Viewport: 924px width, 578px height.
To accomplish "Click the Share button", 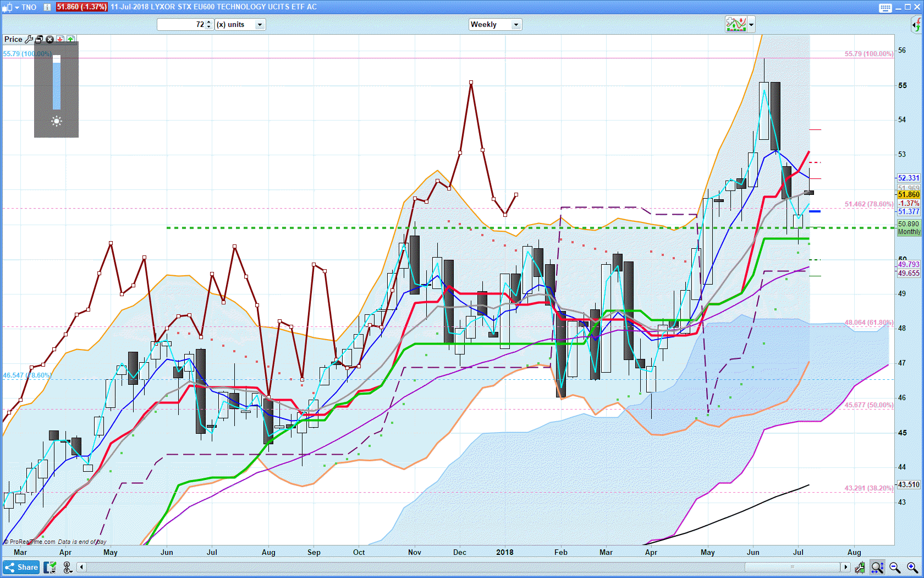I will coord(21,567).
